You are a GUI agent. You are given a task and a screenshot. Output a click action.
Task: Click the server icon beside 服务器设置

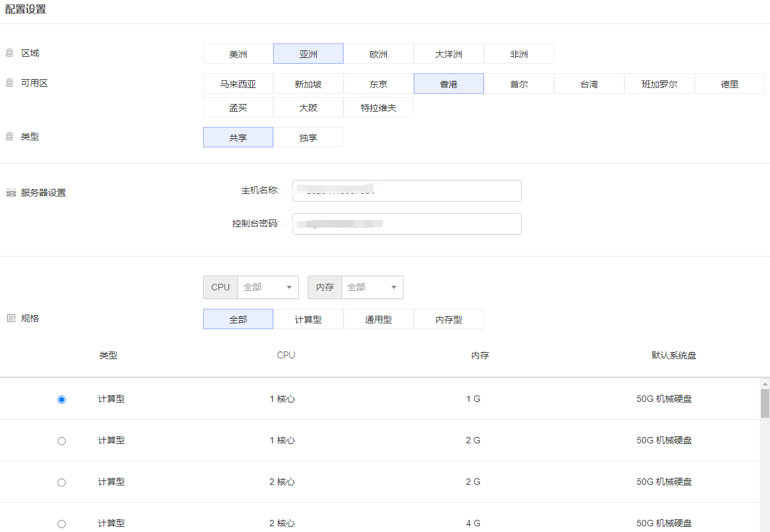pyautogui.click(x=11, y=193)
